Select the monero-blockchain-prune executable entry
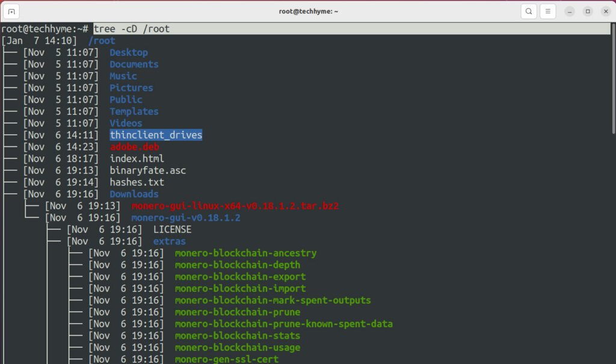This screenshot has width=616, height=364. coord(237,312)
